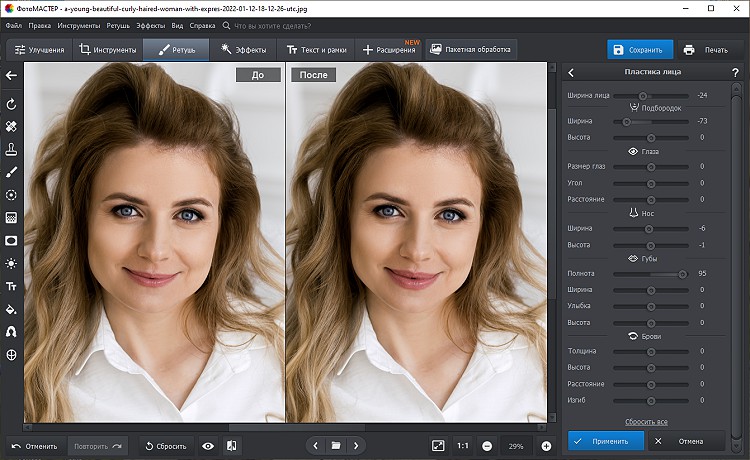
Task: Adjust the lips Полнота slider handle
Action: (x=683, y=273)
